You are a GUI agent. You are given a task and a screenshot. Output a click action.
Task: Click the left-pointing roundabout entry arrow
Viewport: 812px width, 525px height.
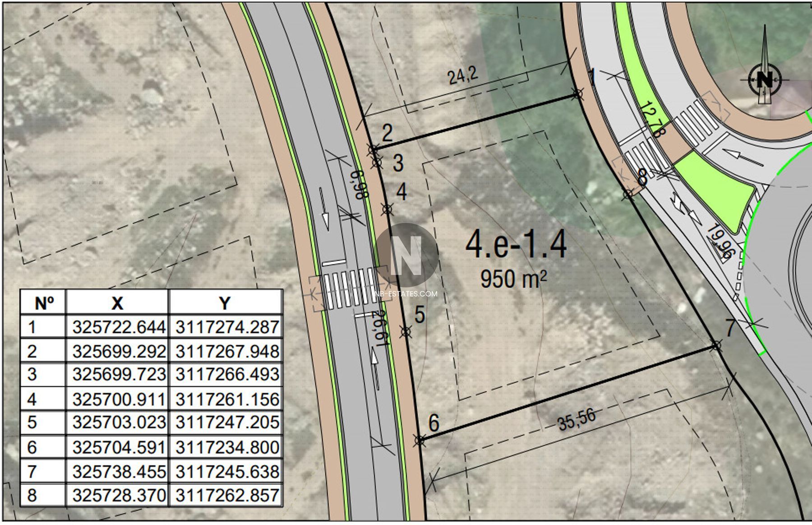pyautogui.click(x=744, y=158)
